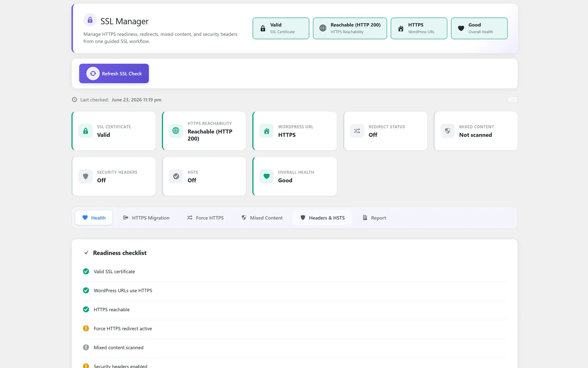Click the green check beside WordPress URLs use HTTPS

[86, 290]
